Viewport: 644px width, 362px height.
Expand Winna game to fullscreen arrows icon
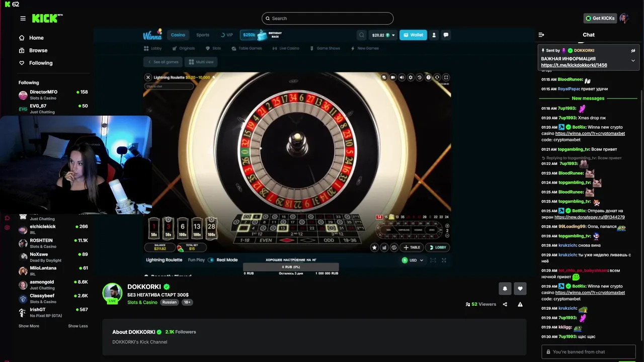(444, 260)
